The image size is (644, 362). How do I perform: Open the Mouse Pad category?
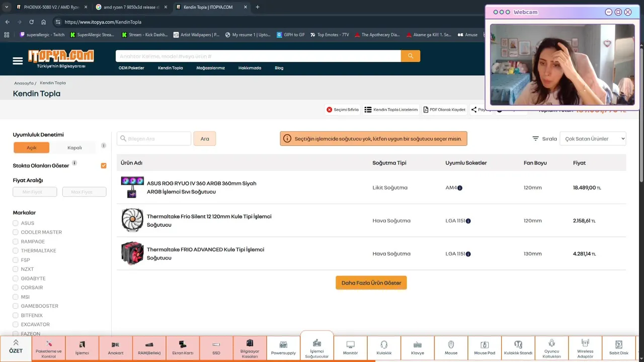(485, 348)
